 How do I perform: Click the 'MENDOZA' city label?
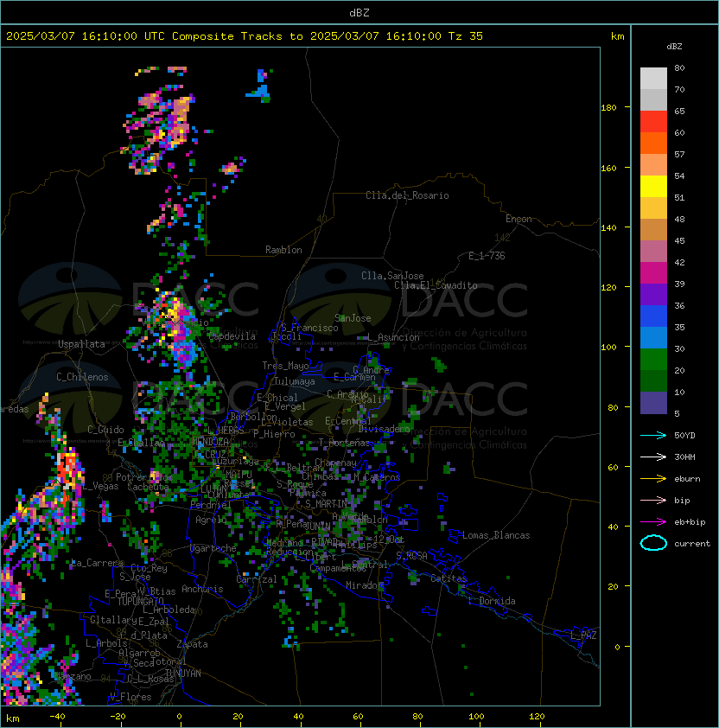[x=210, y=442]
